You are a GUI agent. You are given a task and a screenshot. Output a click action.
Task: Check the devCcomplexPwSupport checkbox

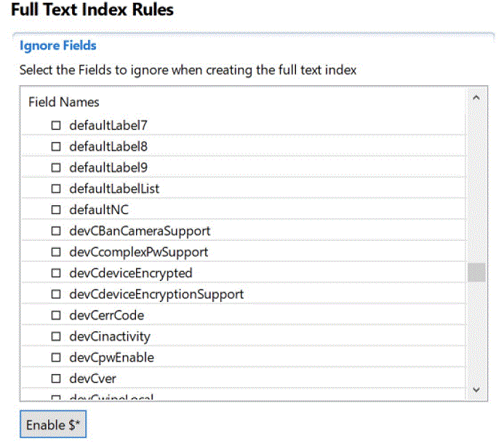(56, 252)
